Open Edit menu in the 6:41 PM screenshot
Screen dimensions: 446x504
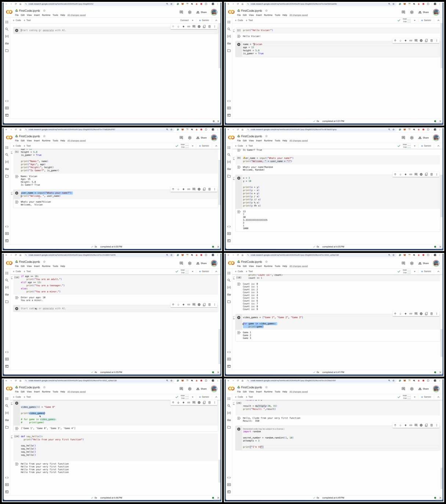pyautogui.click(x=244, y=266)
